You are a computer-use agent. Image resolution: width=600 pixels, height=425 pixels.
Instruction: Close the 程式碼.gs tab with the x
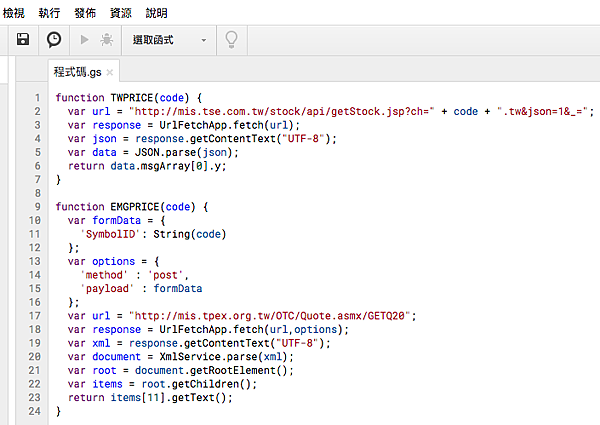coord(110,73)
